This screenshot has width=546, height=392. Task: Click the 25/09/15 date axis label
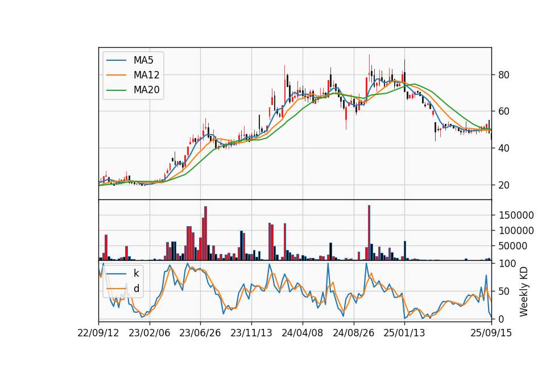pyautogui.click(x=491, y=333)
